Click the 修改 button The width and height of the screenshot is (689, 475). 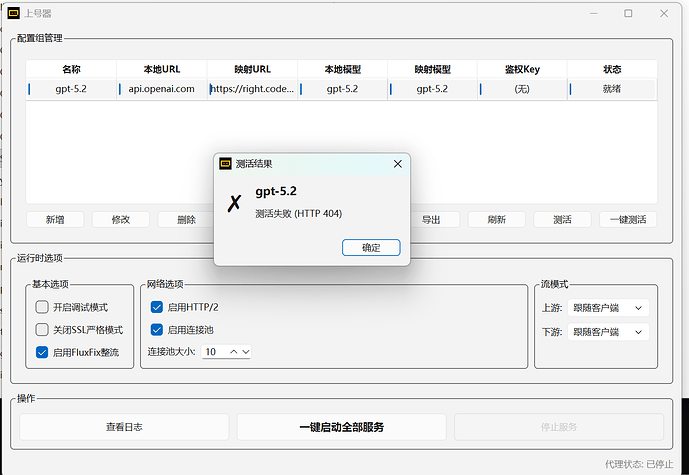(x=121, y=220)
